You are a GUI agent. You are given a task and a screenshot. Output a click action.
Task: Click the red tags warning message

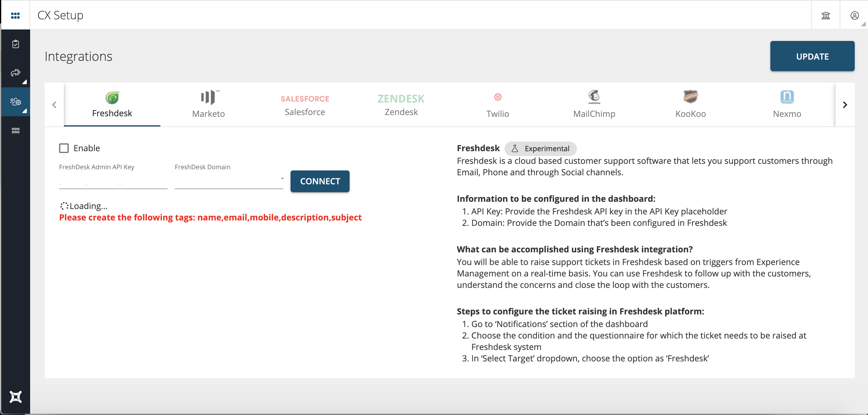[x=210, y=217]
